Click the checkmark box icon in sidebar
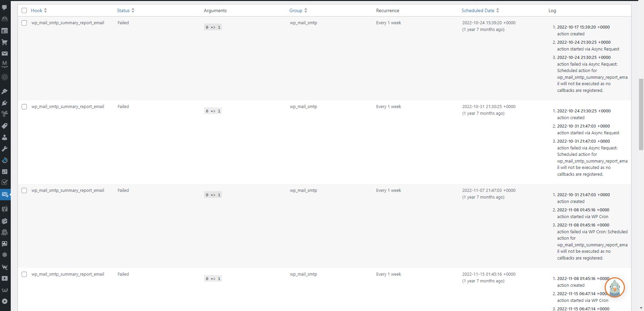Viewport: 644px width, 311px height. click(x=5, y=182)
